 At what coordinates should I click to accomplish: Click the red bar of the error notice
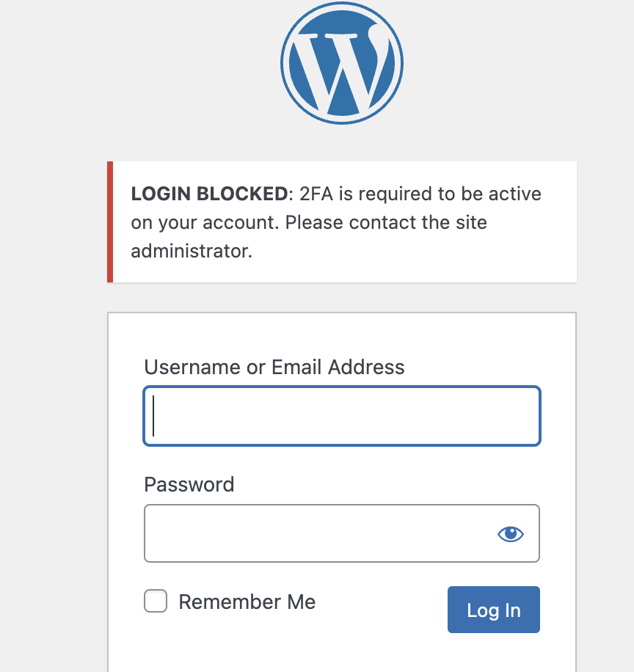[110, 222]
